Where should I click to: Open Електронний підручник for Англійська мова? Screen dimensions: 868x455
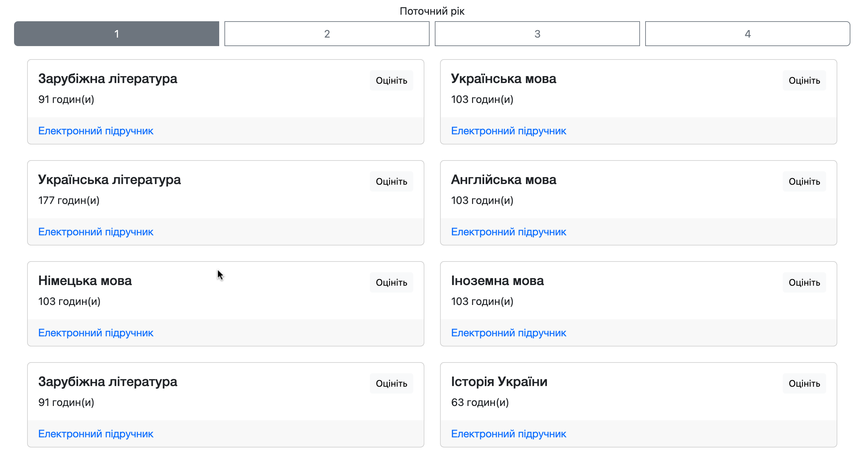[508, 232]
